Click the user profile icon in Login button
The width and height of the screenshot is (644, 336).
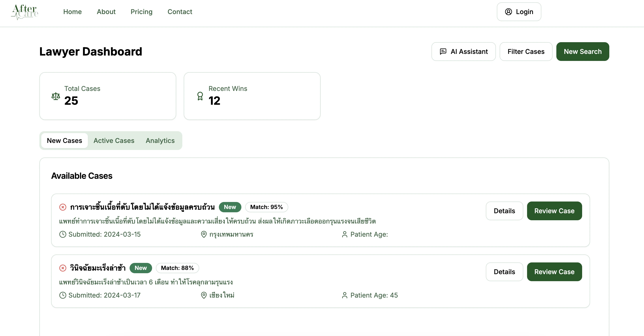tap(509, 11)
